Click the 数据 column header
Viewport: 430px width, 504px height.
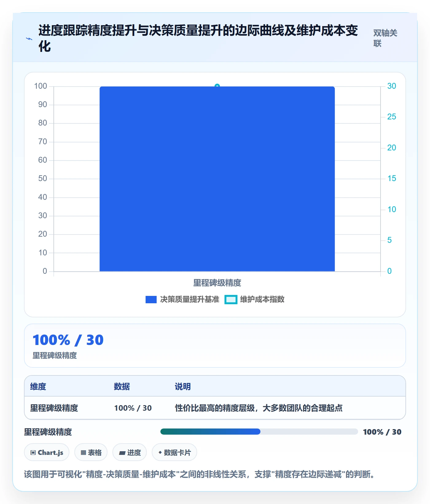pos(122,386)
